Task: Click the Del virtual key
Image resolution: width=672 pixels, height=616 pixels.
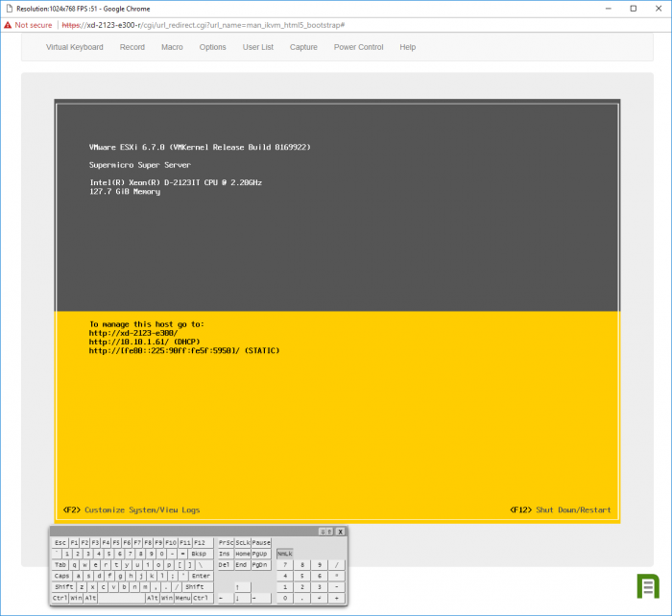Action: [x=226, y=565]
